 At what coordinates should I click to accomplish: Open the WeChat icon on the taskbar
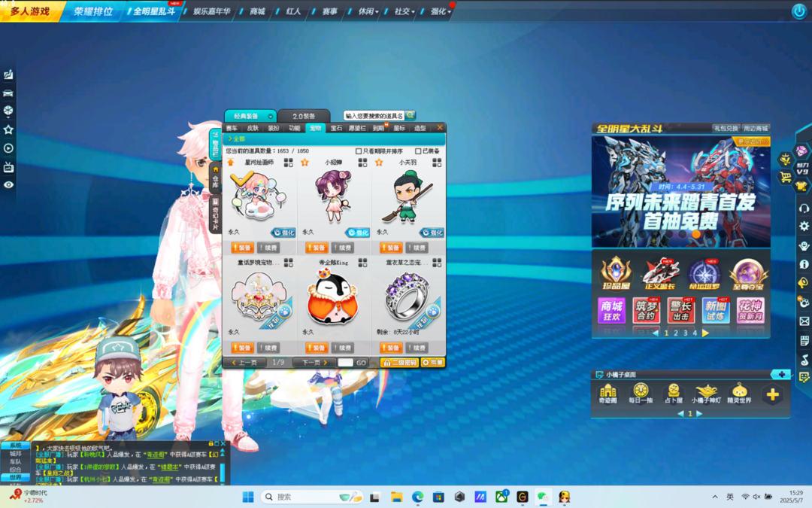pos(543,497)
